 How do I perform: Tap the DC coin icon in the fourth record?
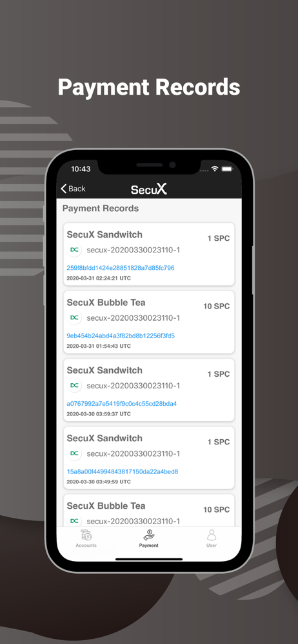click(x=75, y=453)
